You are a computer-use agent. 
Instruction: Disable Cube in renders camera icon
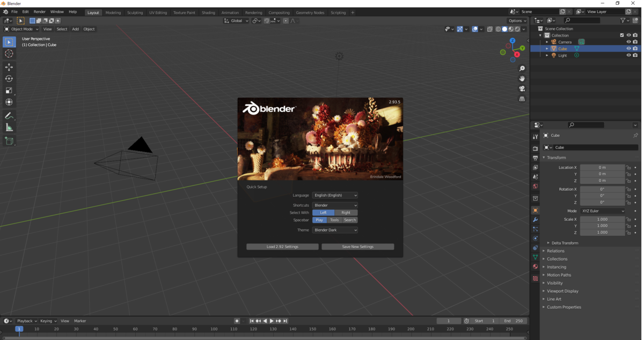tap(635, 48)
